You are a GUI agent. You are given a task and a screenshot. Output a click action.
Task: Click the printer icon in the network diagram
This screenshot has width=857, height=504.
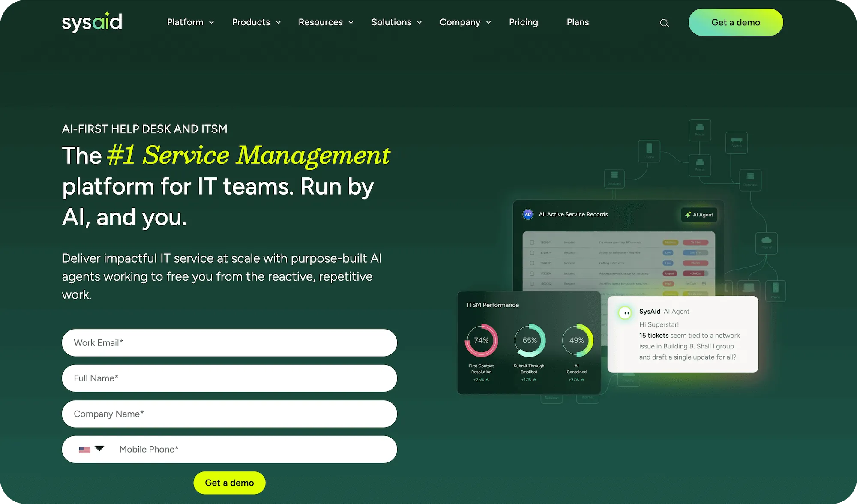[x=700, y=130]
